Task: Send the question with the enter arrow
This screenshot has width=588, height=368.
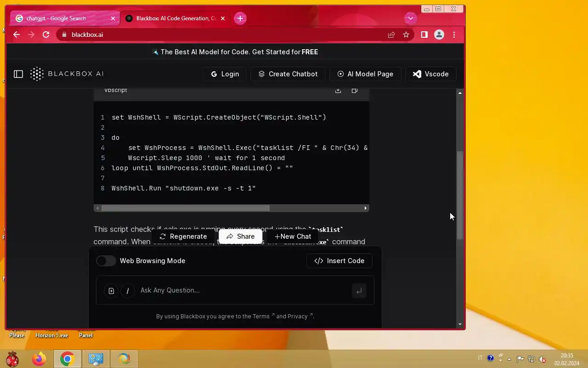Action: click(x=359, y=291)
